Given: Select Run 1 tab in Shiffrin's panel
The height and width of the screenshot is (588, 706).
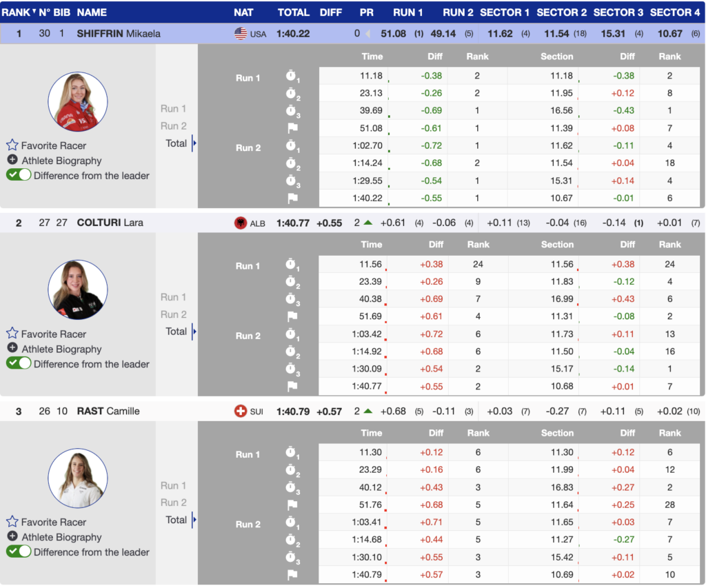Looking at the screenshot, I should [173, 109].
